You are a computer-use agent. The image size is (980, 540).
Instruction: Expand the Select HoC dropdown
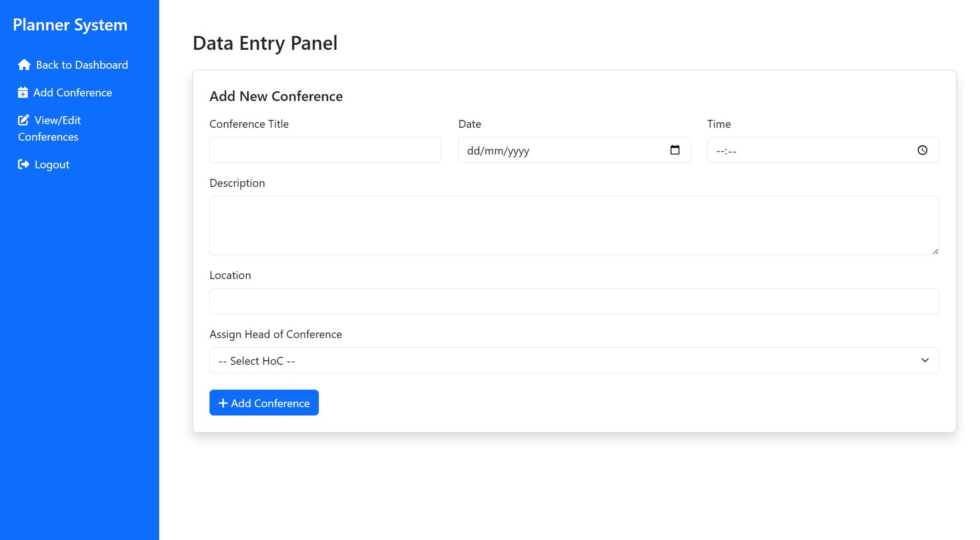[x=574, y=360]
